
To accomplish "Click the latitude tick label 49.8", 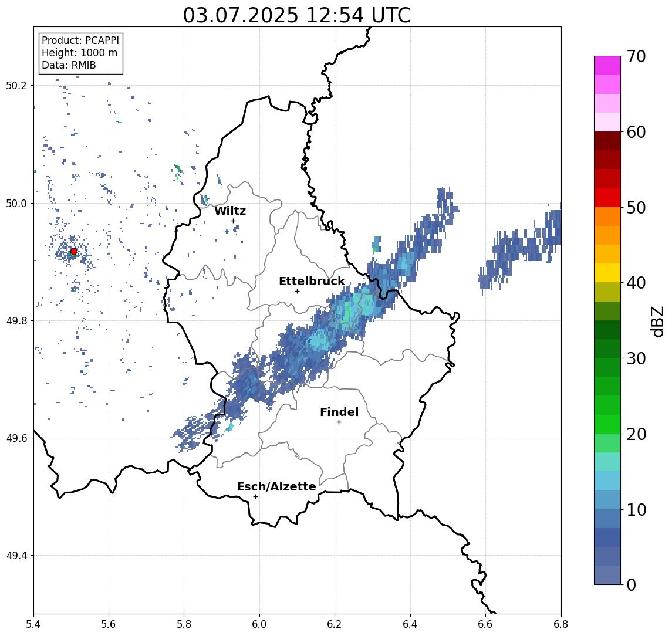I will [16, 320].
